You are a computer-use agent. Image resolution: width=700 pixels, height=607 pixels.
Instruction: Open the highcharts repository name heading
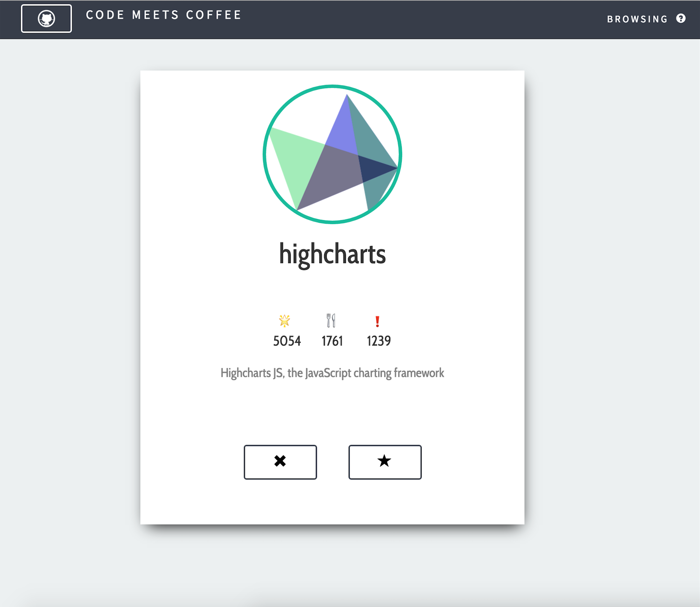pos(332,254)
